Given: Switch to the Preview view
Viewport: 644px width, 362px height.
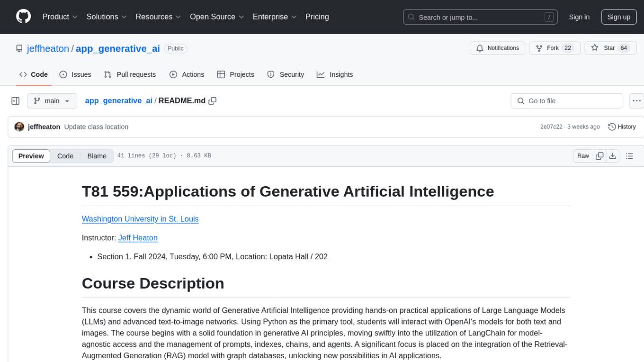Looking at the screenshot, I should click(x=31, y=156).
